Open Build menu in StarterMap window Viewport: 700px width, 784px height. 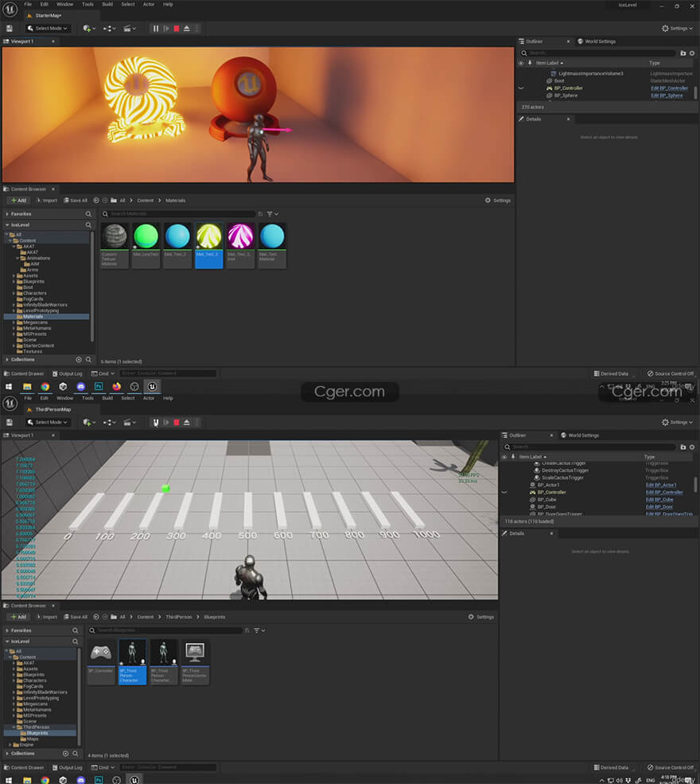(x=107, y=5)
